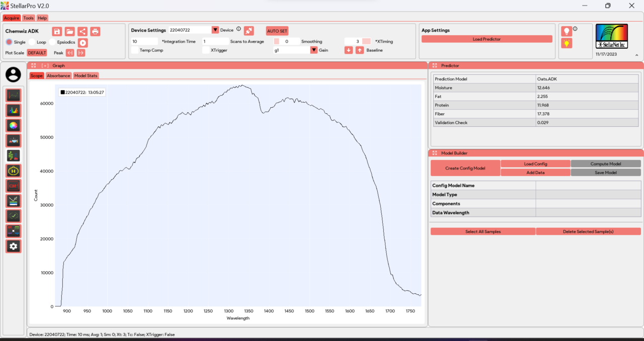Viewport: 644px width, 341px height.
Task: Click the yellow lit lightbulb icon
Action: (x=567, y=43)
